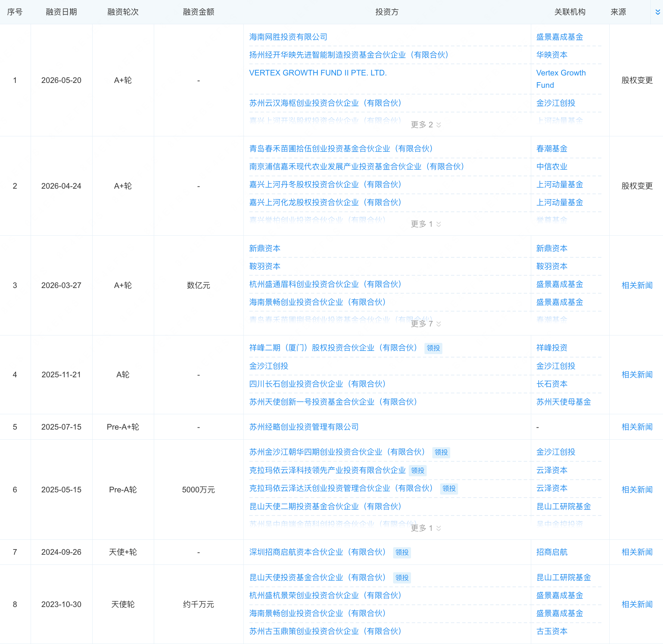Expand "更多 2" in the 2026-05-20 row
Image resolution: width=663 pixels, height=644 pixels.
pyautogui.click(x=426, y=125)
